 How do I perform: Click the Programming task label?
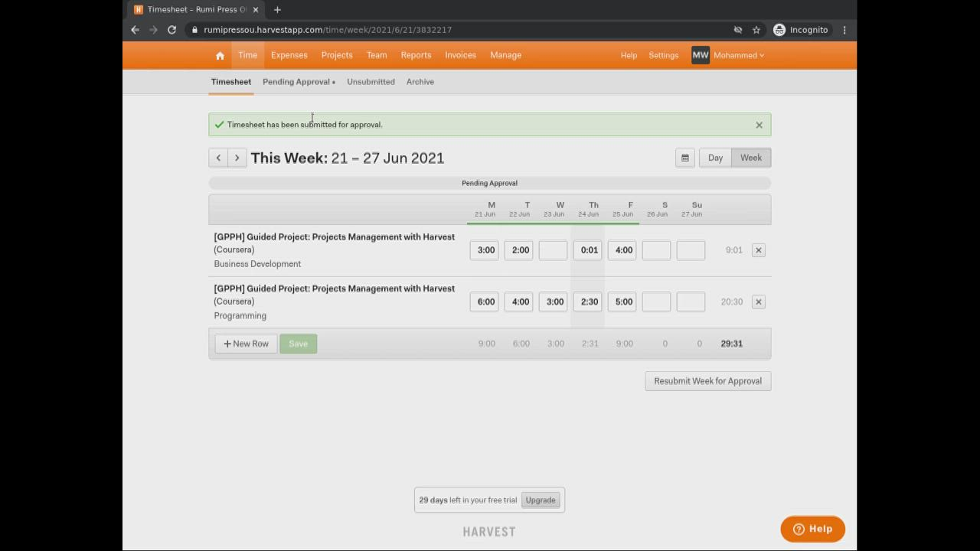pyautogui.click(x=240, y=315)
